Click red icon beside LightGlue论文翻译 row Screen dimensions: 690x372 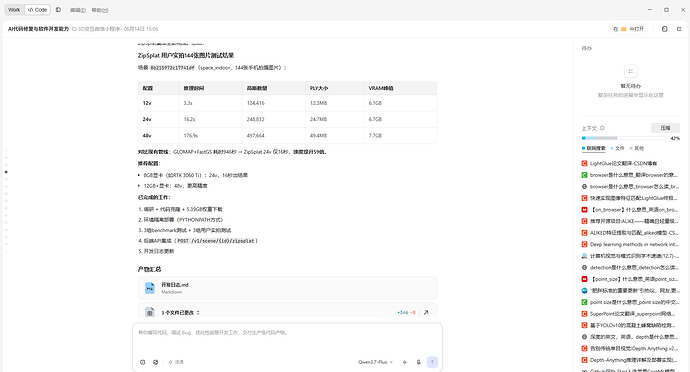pyautogui.click(x=584, y=163)
